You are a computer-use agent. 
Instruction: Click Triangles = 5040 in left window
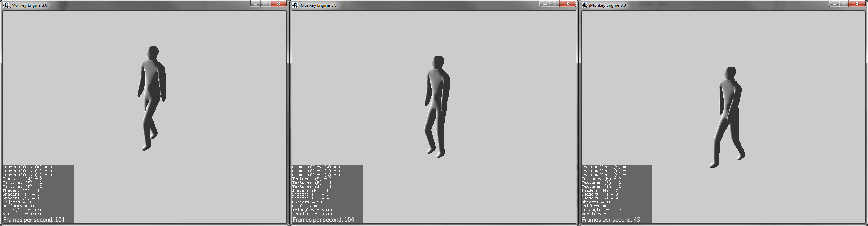click(22, 210)
